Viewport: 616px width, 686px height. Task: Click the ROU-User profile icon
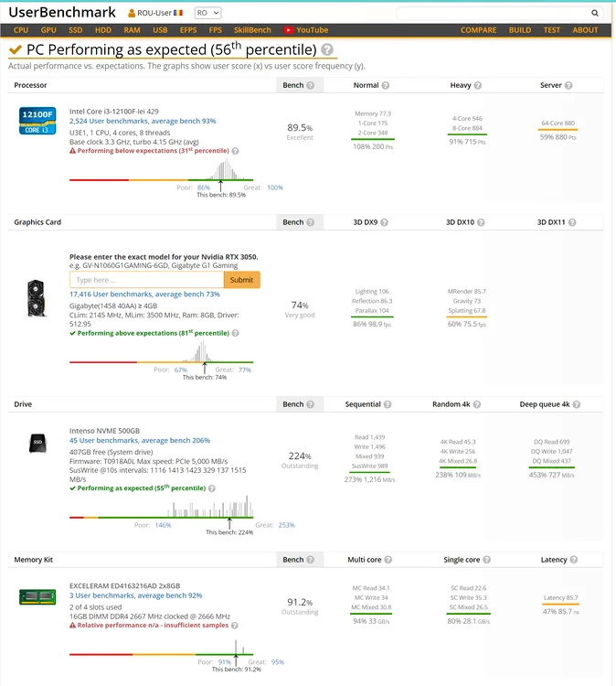click(x=132, y=14)
